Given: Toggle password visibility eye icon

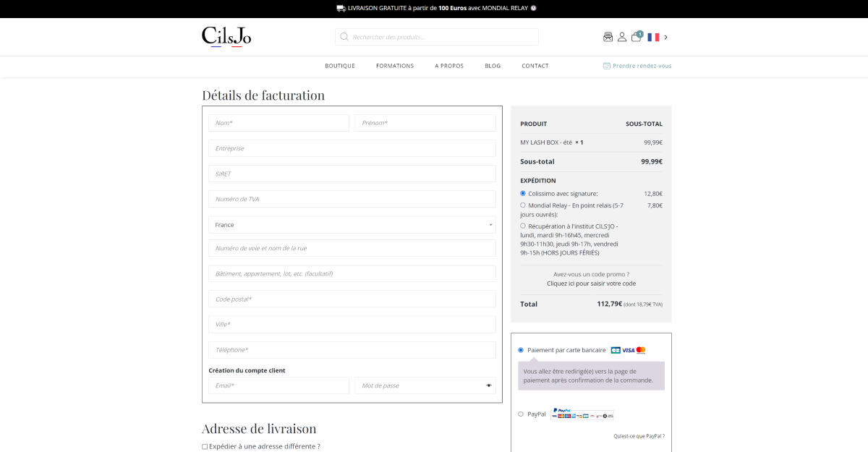Looking at the screenshot, I should coord(488,385).
